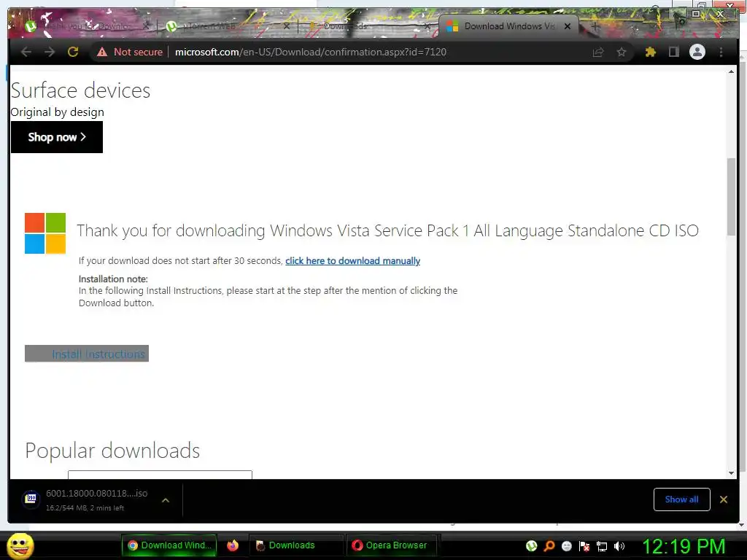Screen dimensions: 747x560
Task: Open the smiley Start button
Action: click(20, 545)
